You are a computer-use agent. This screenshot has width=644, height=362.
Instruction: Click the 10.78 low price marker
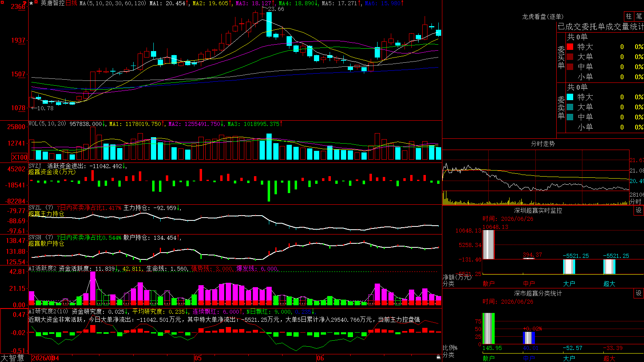tap(45, 108)
